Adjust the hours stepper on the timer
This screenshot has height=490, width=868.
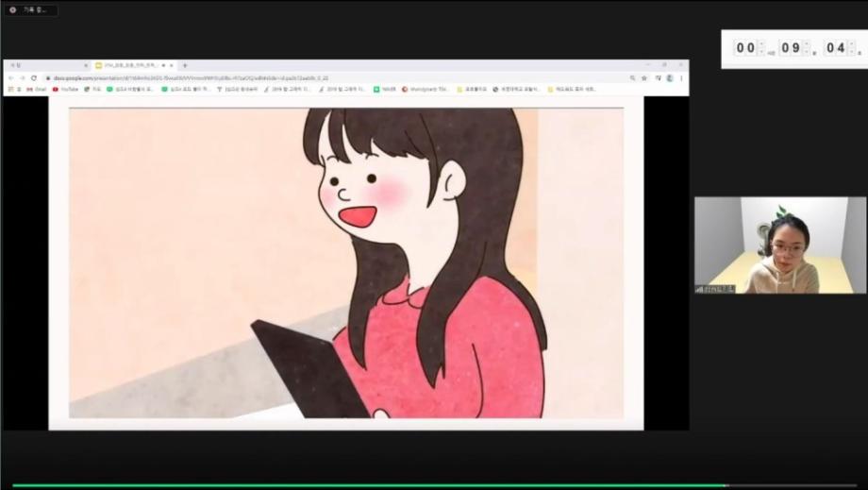point(761,48)
